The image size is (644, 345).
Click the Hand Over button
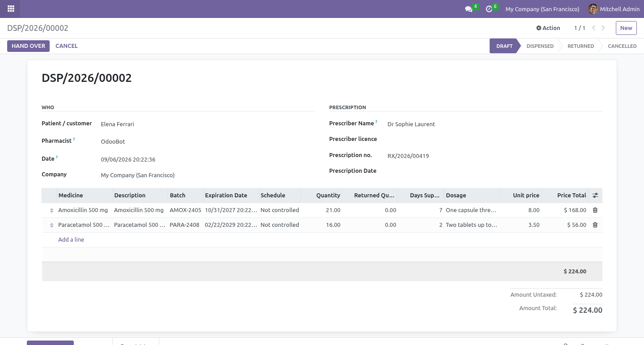pyautogui.click(x=28, y=46)
